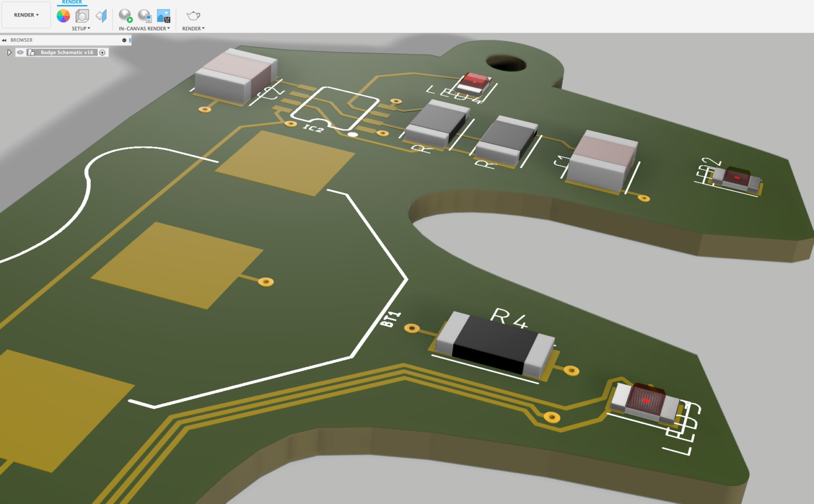Start an In-Canvas Render
The width and height of the screenshot is (814, 504).
pyautogui.click(x=125, y=15)
